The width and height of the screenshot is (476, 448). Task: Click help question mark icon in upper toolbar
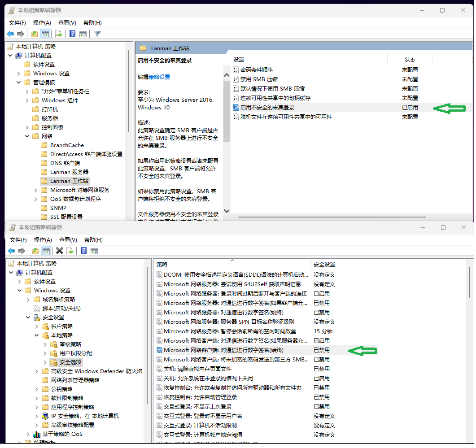coord(72,34)
